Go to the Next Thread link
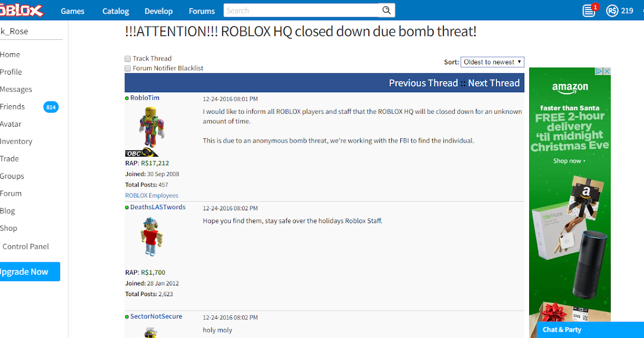This screenshot has height=338, width=644. coord(494,83)
